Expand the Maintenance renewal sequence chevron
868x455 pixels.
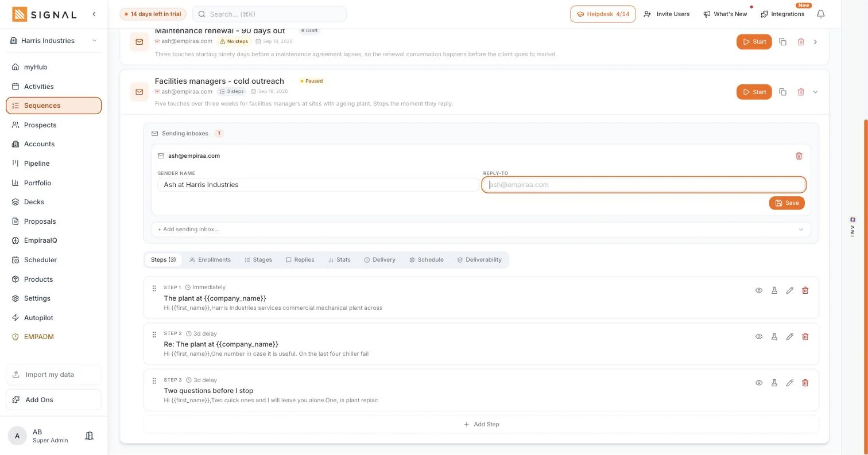pos(815,42)
